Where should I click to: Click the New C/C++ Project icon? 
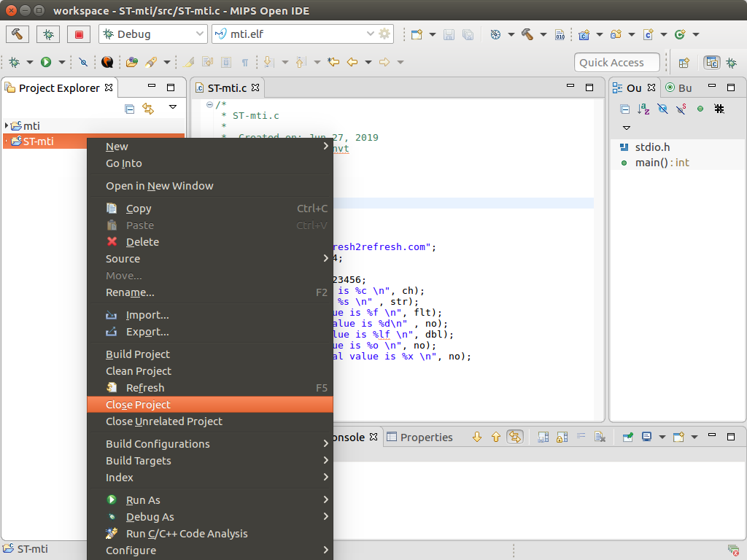point(584,34)
